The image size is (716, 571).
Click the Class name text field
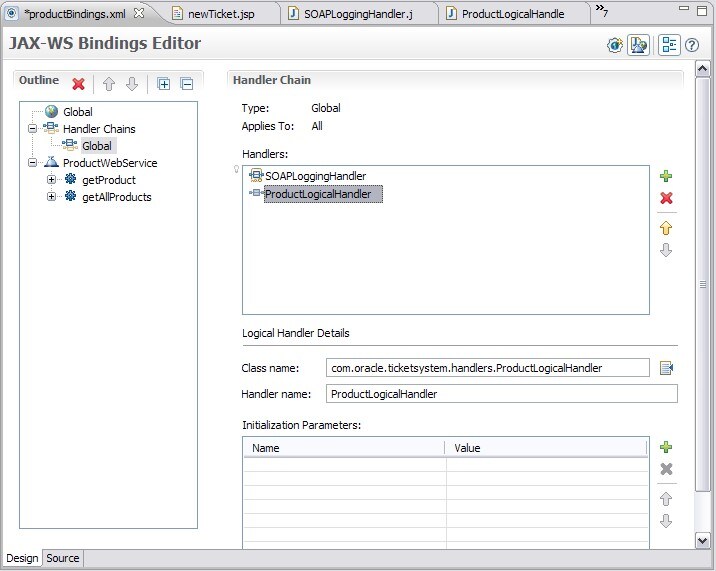(487, 368)
